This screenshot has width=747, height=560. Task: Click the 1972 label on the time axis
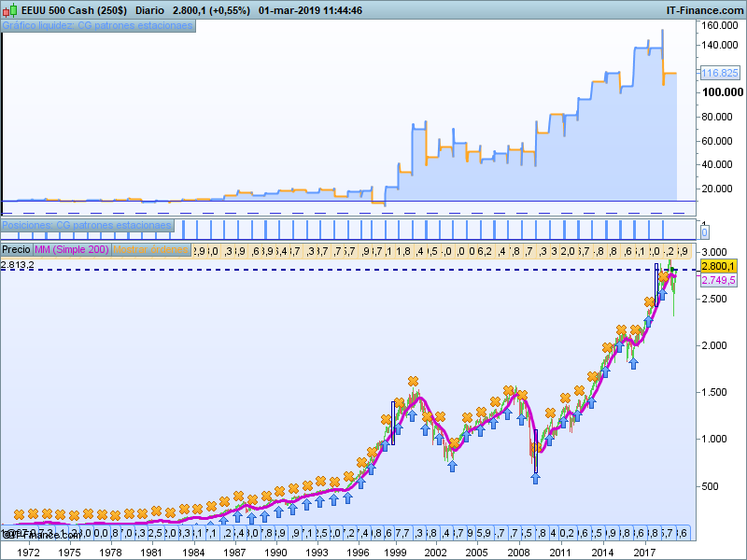point(28,553)
